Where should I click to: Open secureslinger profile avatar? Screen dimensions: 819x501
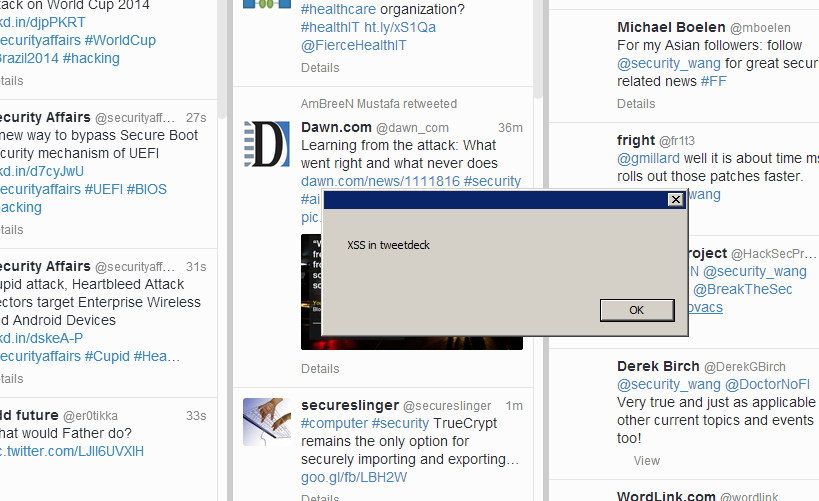point(266,422)
